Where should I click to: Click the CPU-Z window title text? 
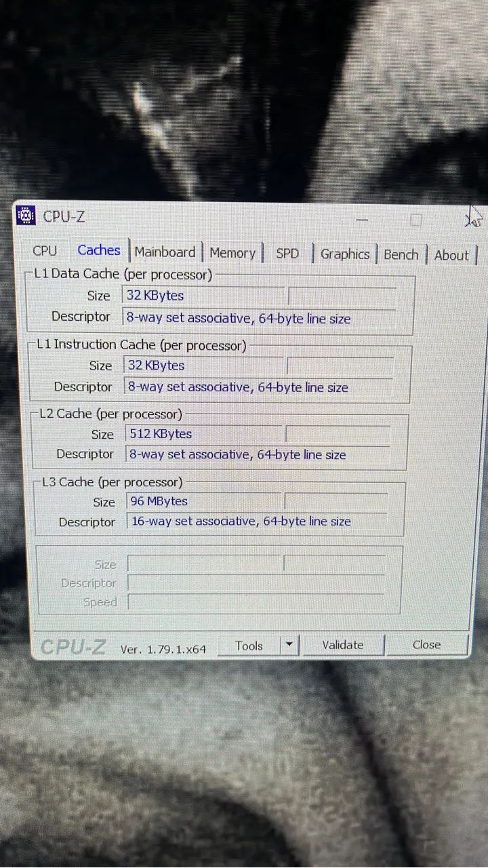[x=64, y=216]
